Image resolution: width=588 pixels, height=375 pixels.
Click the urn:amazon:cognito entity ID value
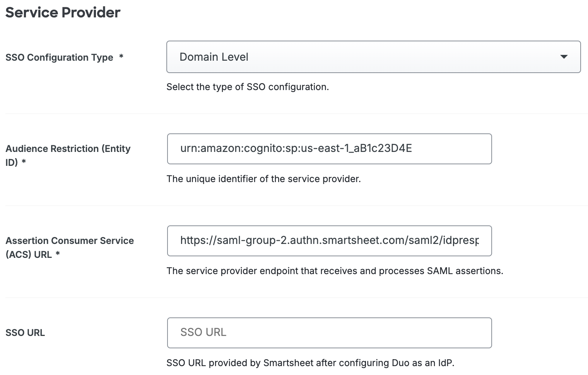[x=296, y=148]
